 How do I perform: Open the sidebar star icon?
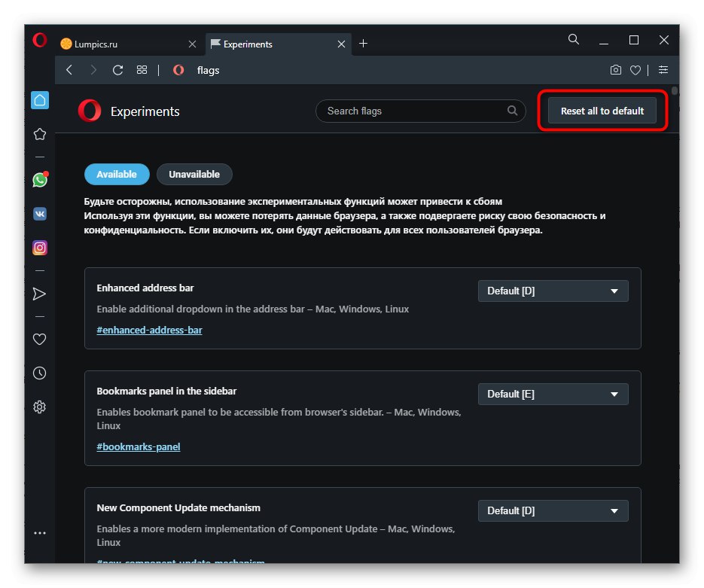[39, 134]
